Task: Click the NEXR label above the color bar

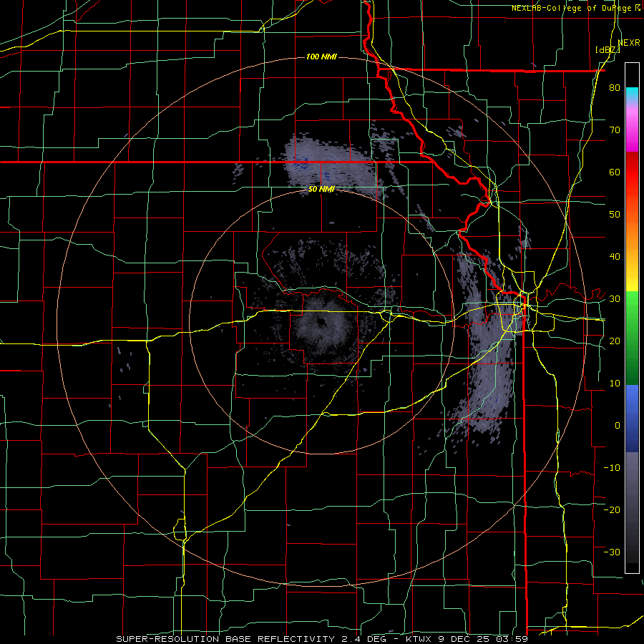Action: [629, 43]
